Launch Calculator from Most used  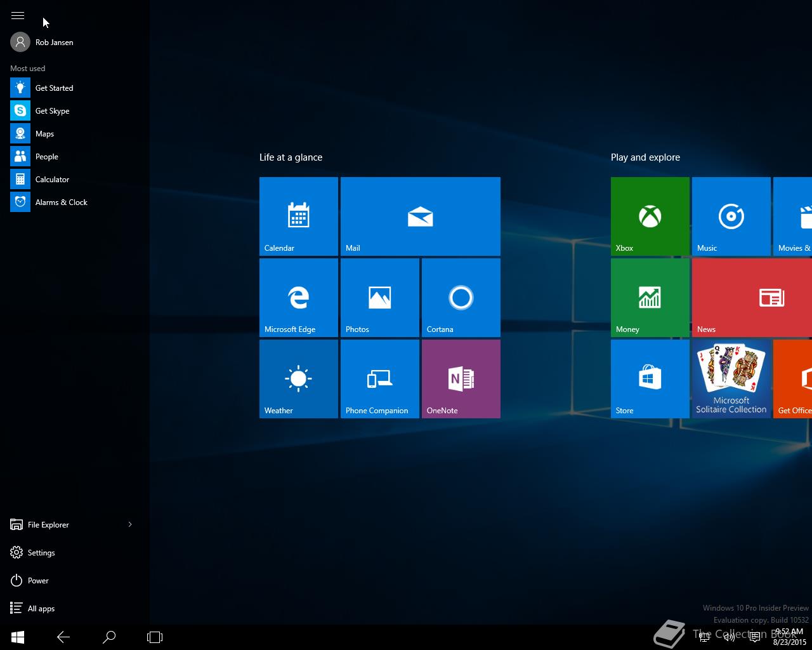pyautogui.click(x=75, y=180)
